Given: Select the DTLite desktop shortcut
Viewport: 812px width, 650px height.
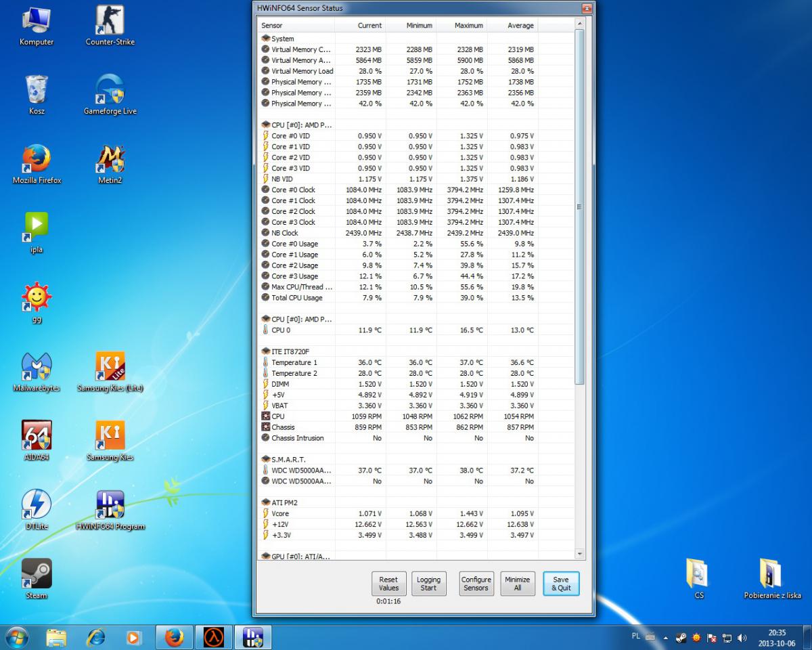Looking at the screenshot, I should [37, 510].
